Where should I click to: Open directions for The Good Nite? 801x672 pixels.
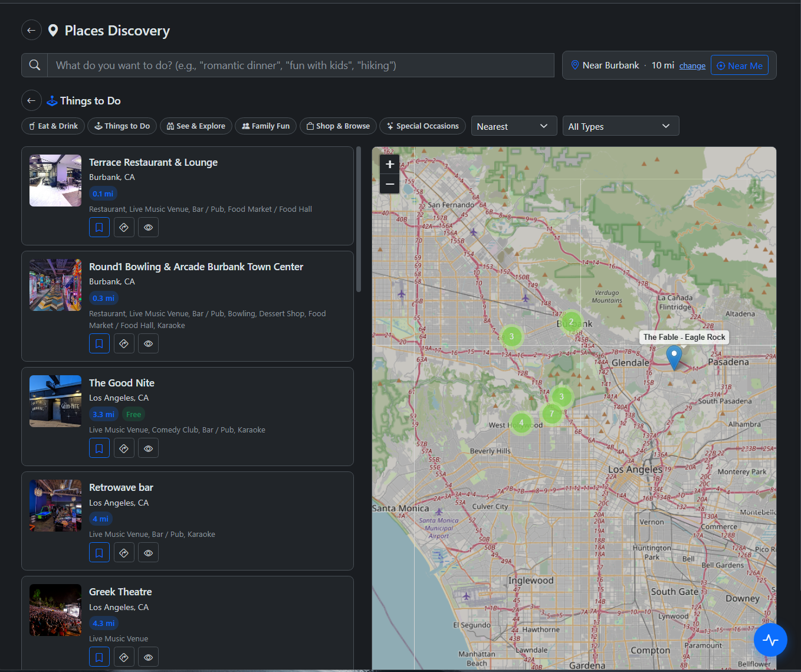coord(124,448)
